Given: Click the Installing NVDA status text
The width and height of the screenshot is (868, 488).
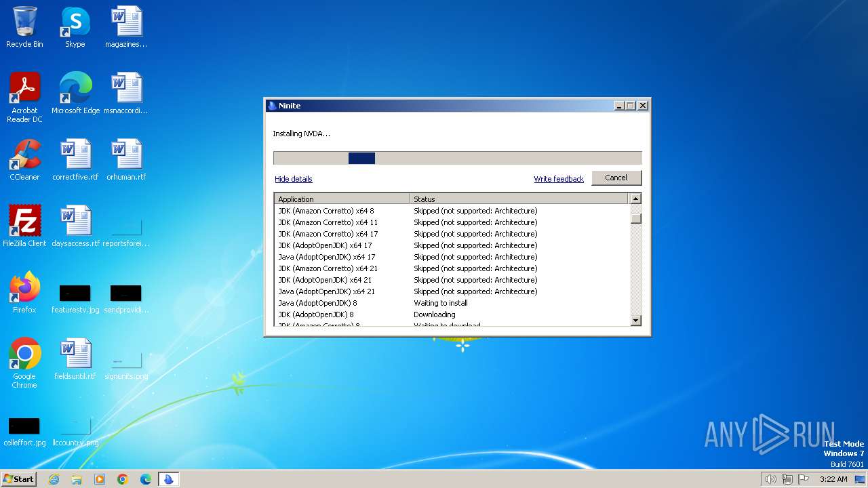Looking at the screenshot, I should [x=301, y=134].
